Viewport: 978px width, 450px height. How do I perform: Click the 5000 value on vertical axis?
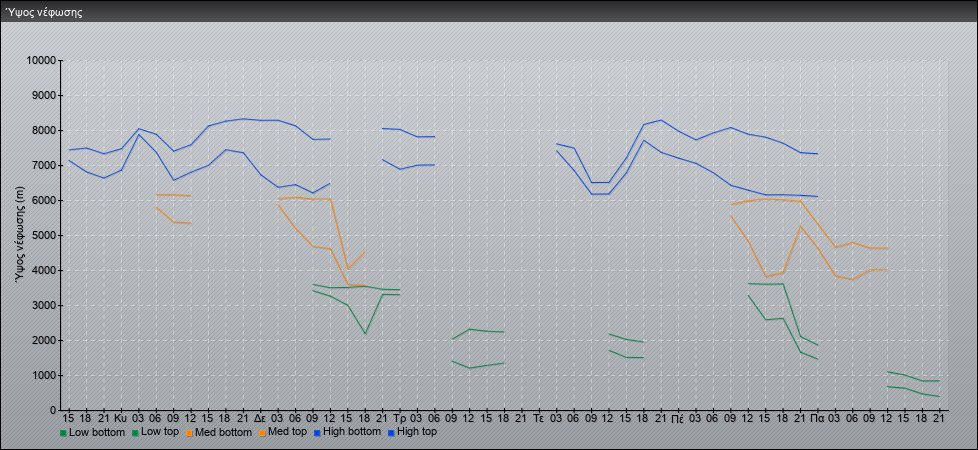(x=44, y=235)
